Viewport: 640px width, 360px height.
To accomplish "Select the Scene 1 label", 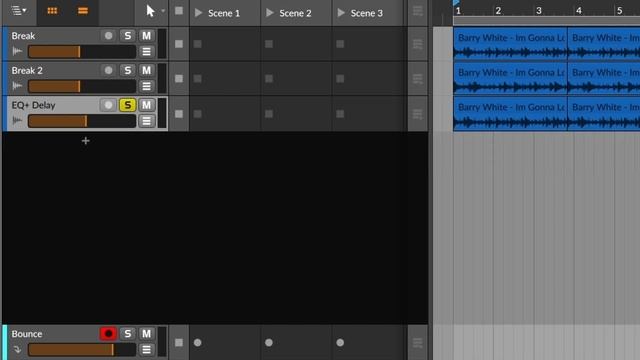I will pos(224,13).
